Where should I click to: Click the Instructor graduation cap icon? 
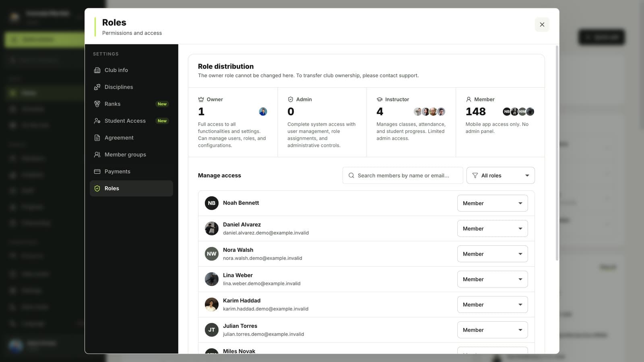pos(379,99)
